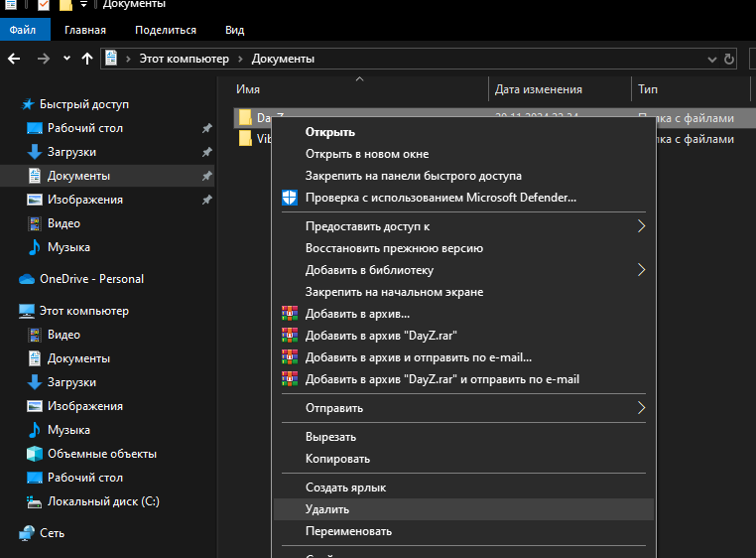Viewport: 756px width, 558px height.
Task: Open Музыка in quick access list
Action: [x=68, y=247]
